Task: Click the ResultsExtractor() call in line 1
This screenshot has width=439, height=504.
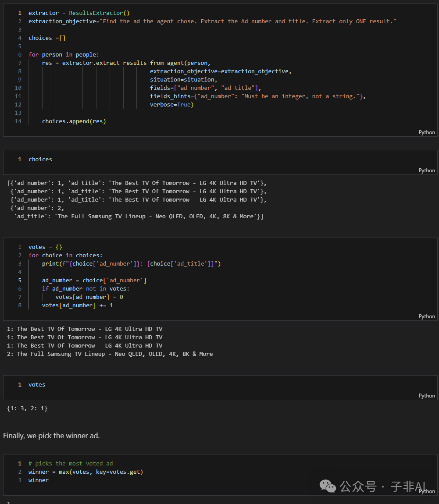Action: pyautogui.click(x=99, y=13)
